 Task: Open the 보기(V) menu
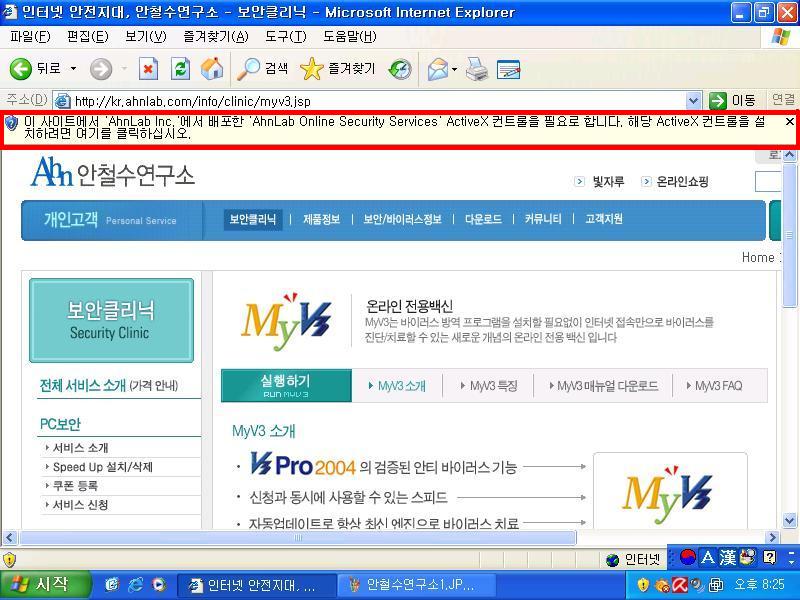point(146,36)
